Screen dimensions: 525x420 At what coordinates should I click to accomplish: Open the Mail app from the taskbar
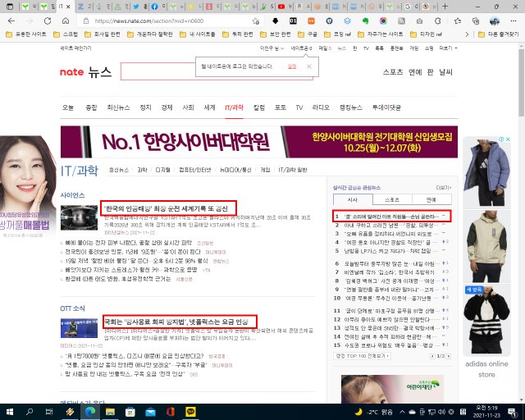tap(150, 412)
